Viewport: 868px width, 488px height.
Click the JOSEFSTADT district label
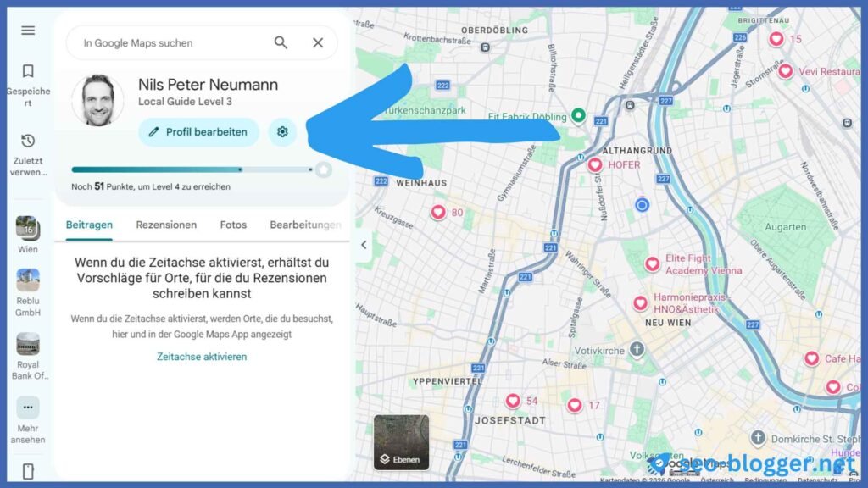pos(509,420)
